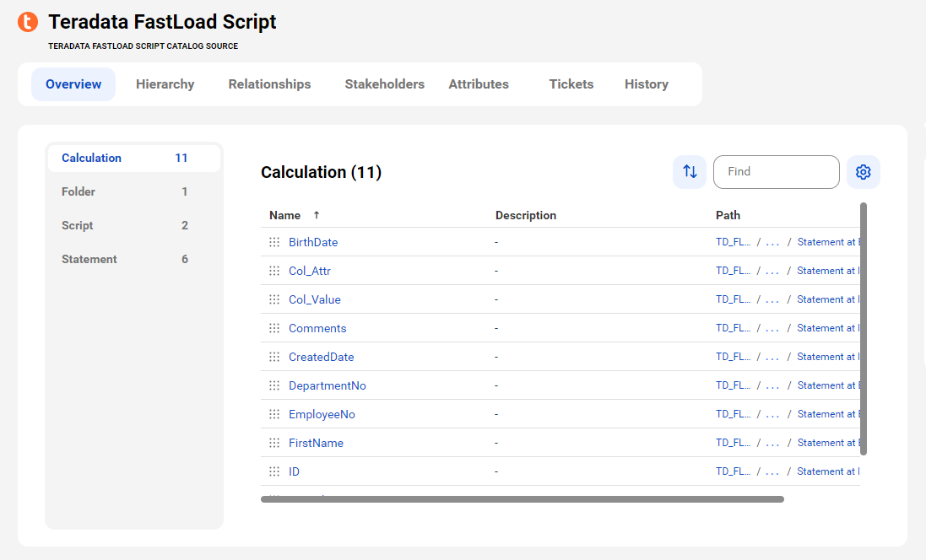Viewport: 926px width, 560px height.
Task: Open the Col_Attr calculation link
Action: pos(310,271)
